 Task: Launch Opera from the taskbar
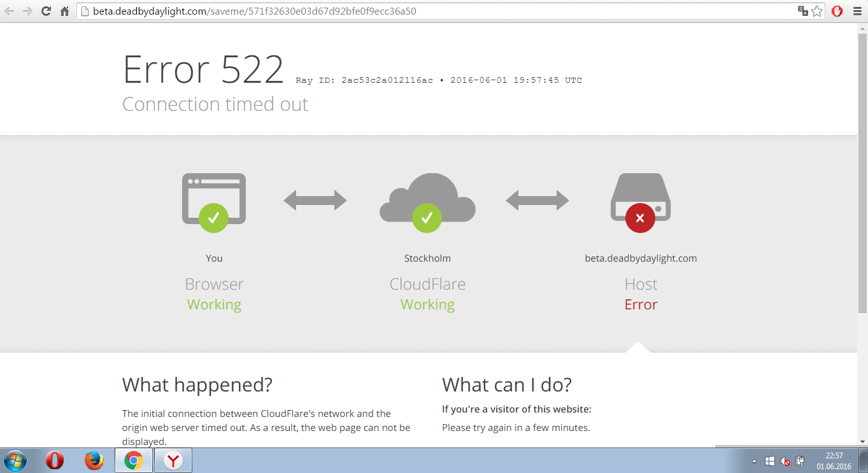tap(55, 460)
